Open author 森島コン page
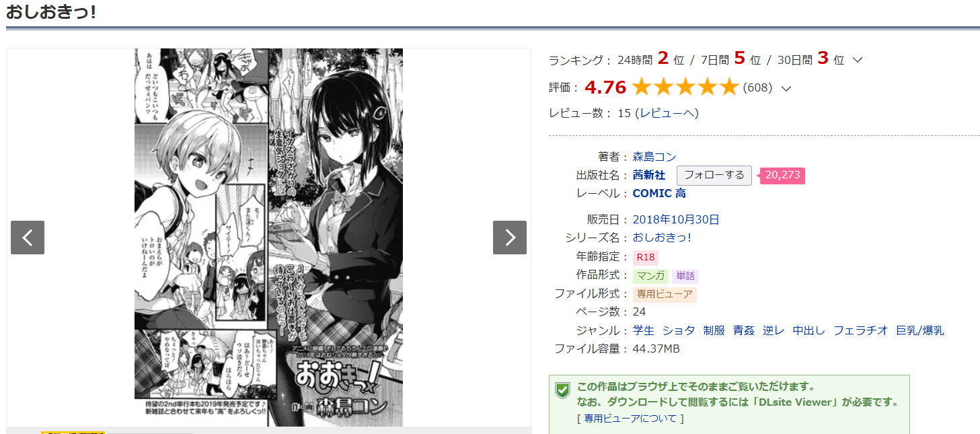 [x=654, y=157]
